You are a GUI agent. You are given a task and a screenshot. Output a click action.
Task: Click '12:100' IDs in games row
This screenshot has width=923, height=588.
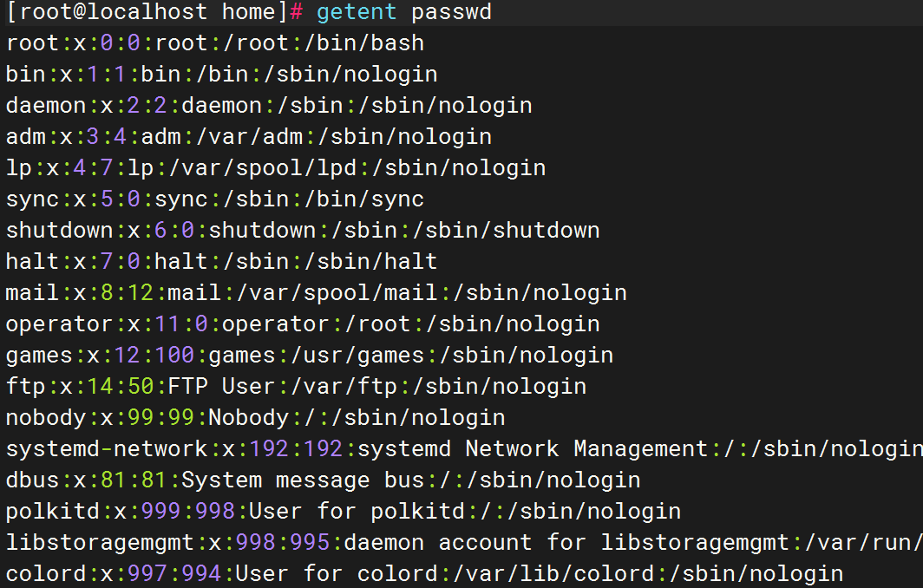154,356
